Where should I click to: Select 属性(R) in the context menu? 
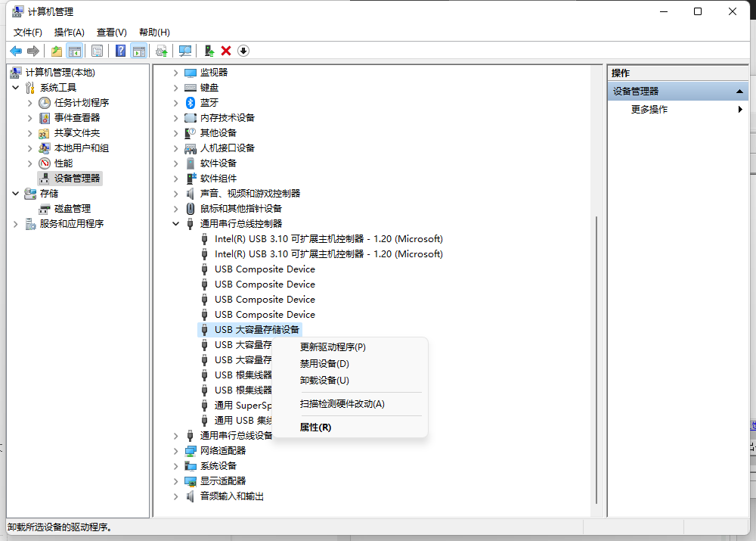(315, 428)
